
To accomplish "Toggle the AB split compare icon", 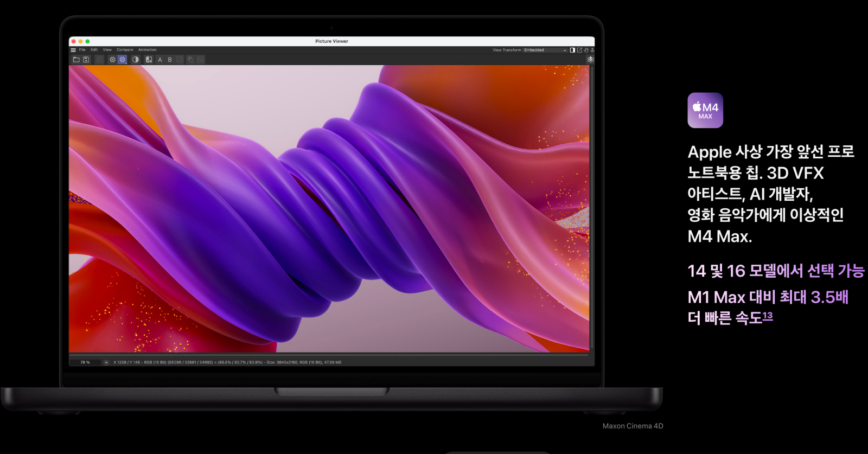I will click(149, 60).
